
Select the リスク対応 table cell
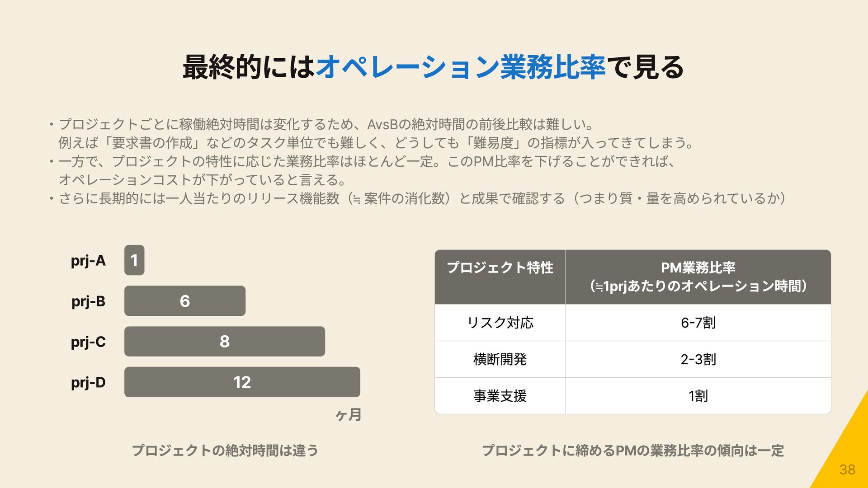500,323
